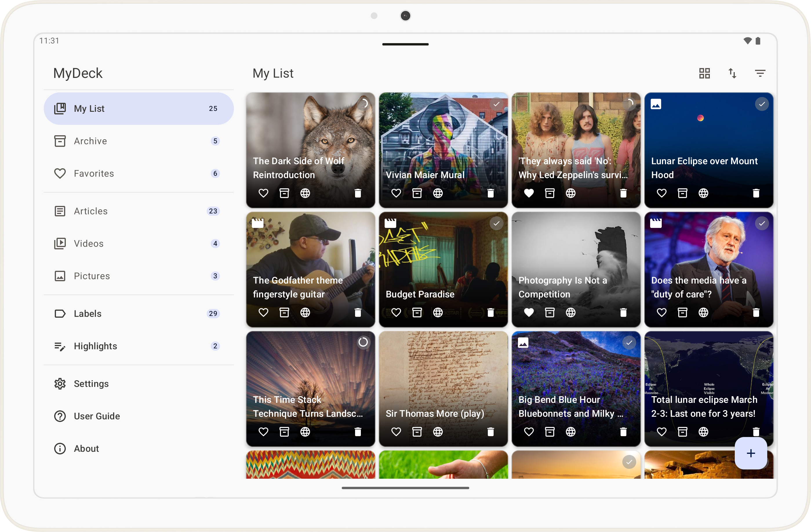This screenshot has width=811, height=532.
Task: Click the Big Bend Blue Hour title text
Action: [571, 406]
